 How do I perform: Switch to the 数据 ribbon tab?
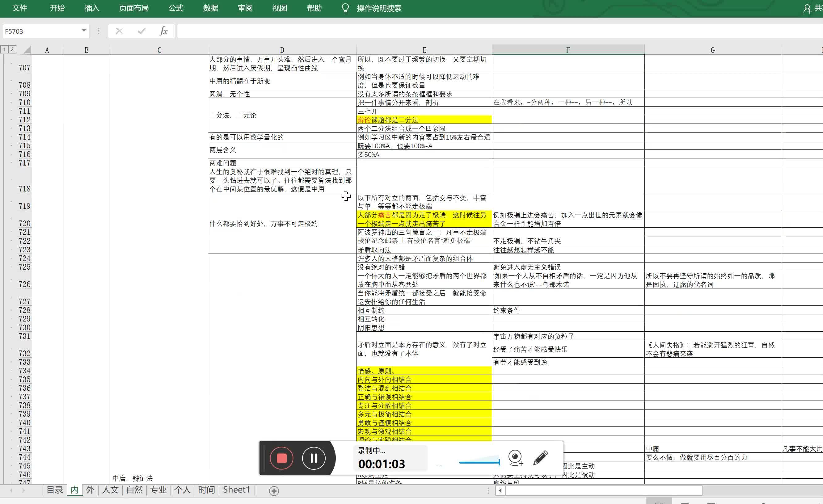point(210,8)
